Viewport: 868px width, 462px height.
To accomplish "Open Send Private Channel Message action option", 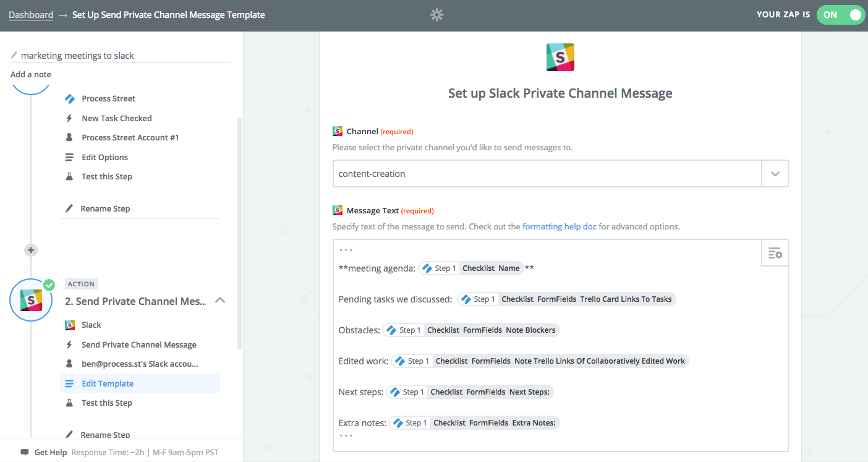I will (x=140, y=344).
